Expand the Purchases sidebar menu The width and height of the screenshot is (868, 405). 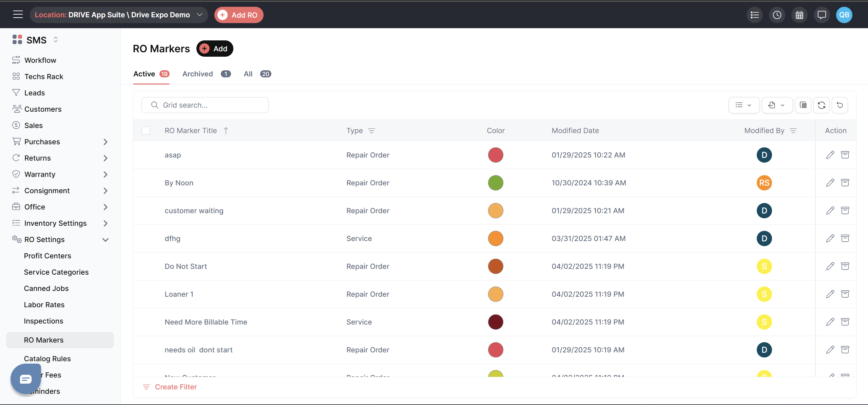(x=105, y=142)
